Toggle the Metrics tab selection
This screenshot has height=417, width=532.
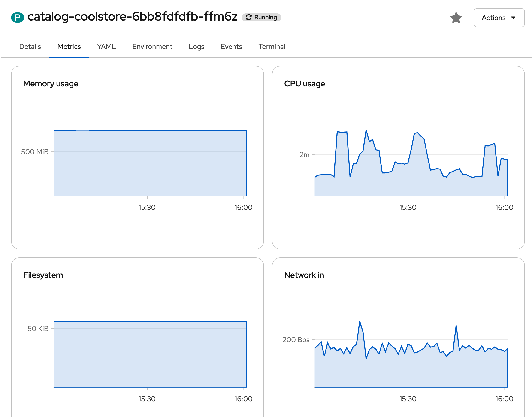pyautogui.click(x=69, y=46)
